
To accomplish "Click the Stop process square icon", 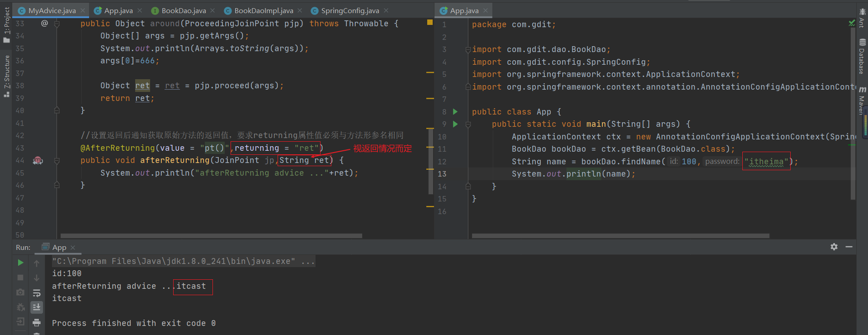I will (x=20, y=278).
